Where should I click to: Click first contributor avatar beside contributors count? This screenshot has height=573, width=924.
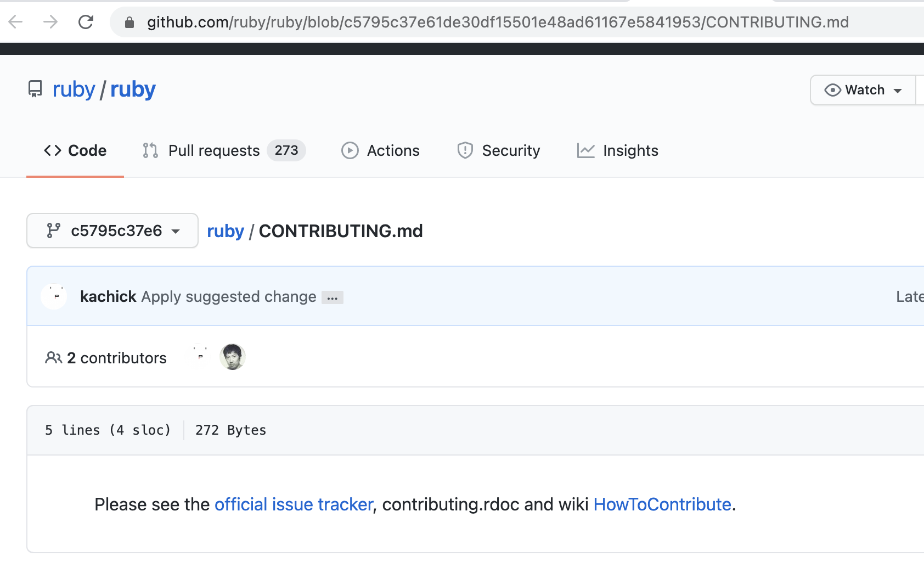pyautogui.click(x=200, y=357)
